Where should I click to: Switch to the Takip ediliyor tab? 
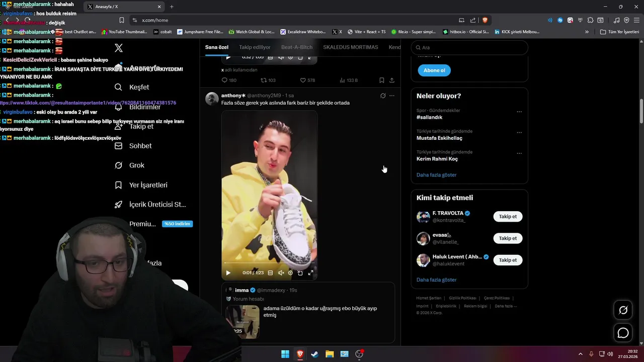pyautogui.click(x=255, y=47)
